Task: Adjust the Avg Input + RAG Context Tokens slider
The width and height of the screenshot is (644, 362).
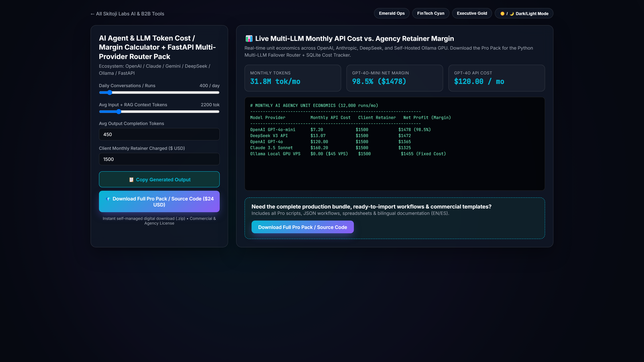Action: tap(159, 112)
